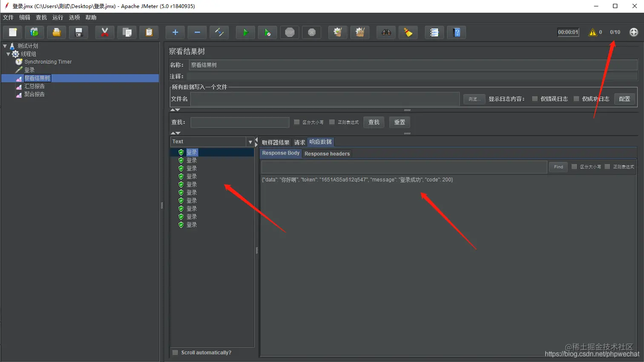Open the 查找 menu
The width and height of the screenshot is (644, 362).
[x=41, y=17]
